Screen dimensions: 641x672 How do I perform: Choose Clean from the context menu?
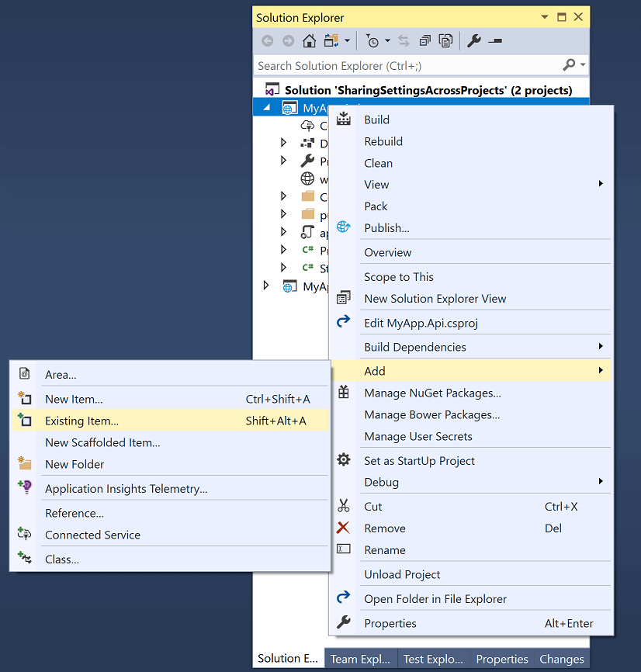point(471,163)
